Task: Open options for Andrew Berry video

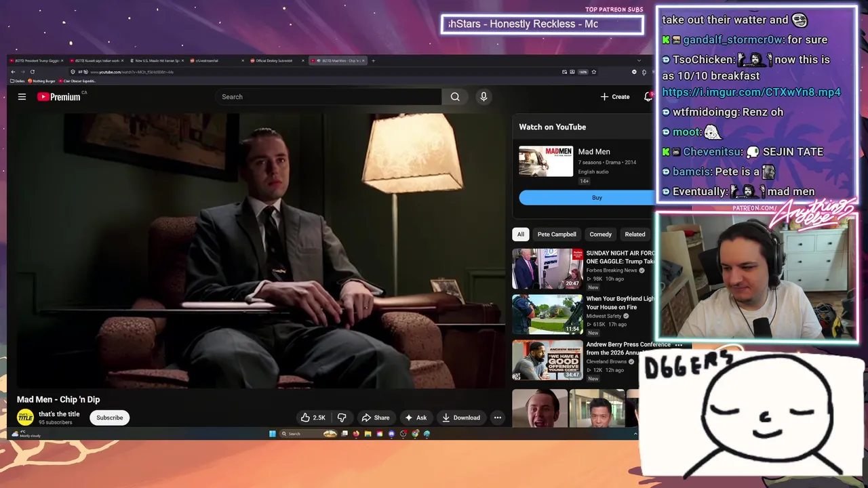Action: [x=678, y=345]
